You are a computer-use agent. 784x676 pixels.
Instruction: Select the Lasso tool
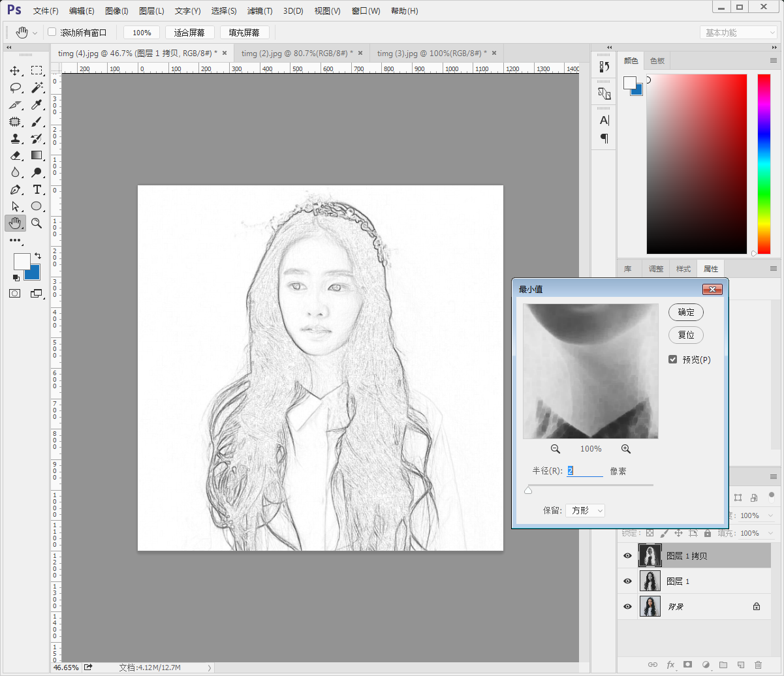tap(15, 87)
